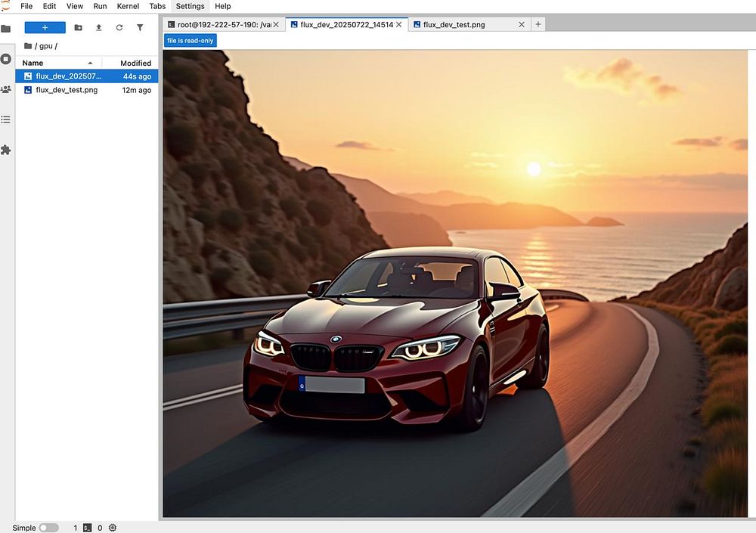
Task: Click the terminal count icon in status bar
Action: pos(88,528)
